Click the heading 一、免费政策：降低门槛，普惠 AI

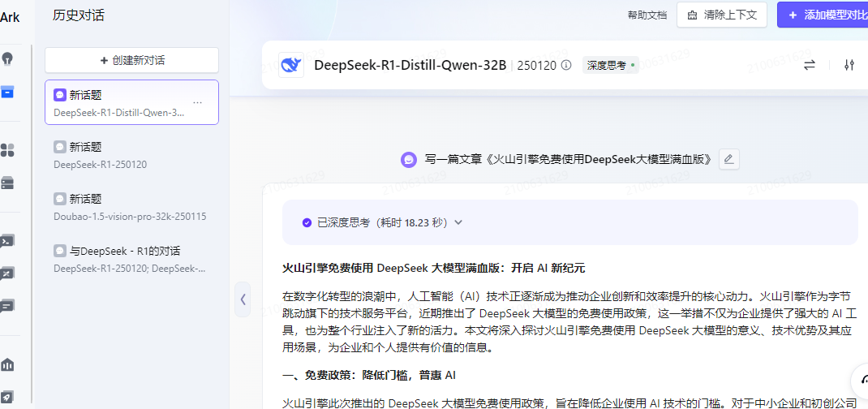coord(369,376)
